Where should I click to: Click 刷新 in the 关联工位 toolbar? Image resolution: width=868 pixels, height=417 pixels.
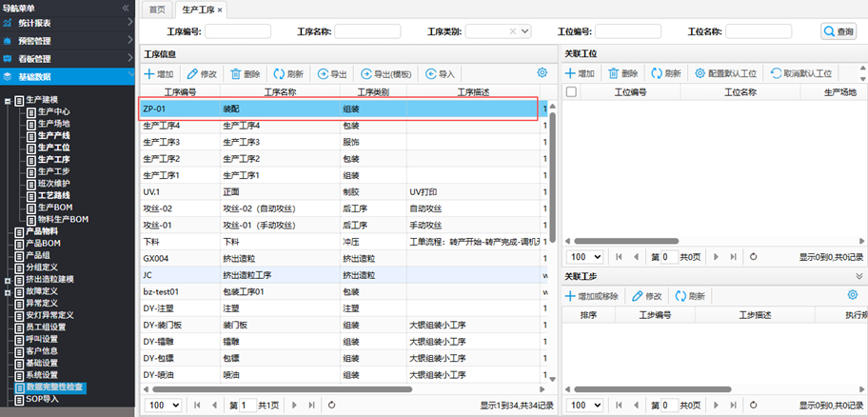(666, 73)
